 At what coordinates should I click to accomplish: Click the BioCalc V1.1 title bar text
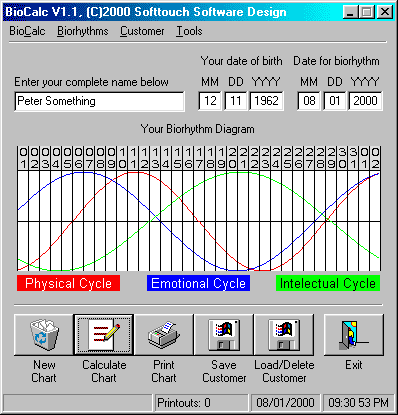pyautogui.click(x=146, y=12)
